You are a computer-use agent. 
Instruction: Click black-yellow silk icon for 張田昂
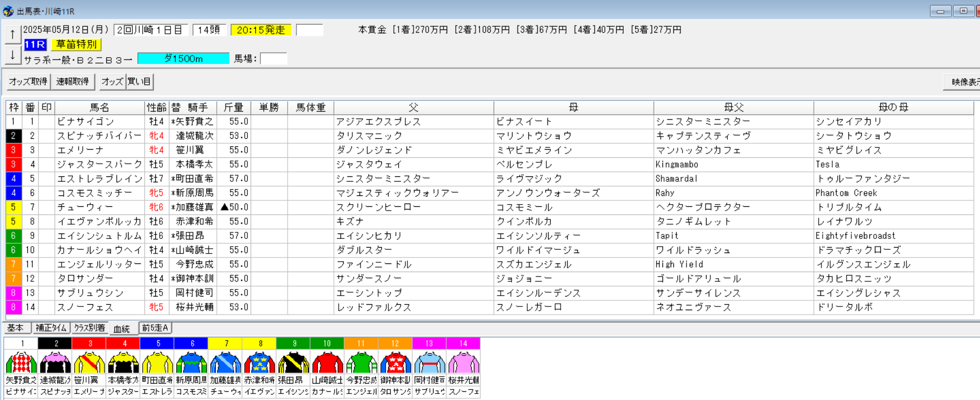pyautogui.click(x=294, y=363)
